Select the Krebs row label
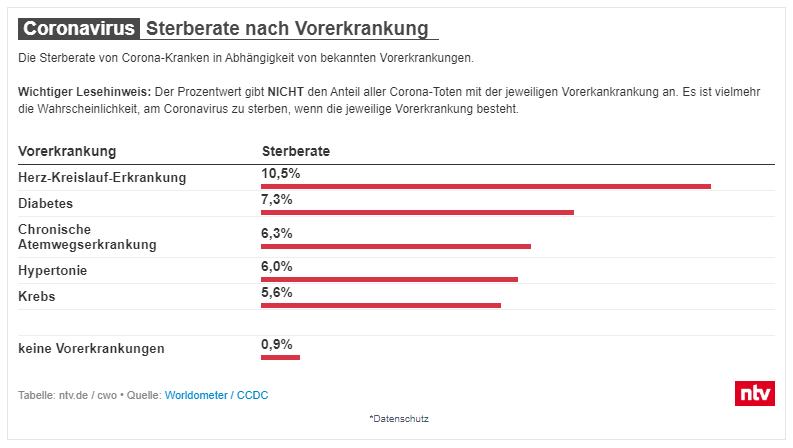 [x=37, y=297]
